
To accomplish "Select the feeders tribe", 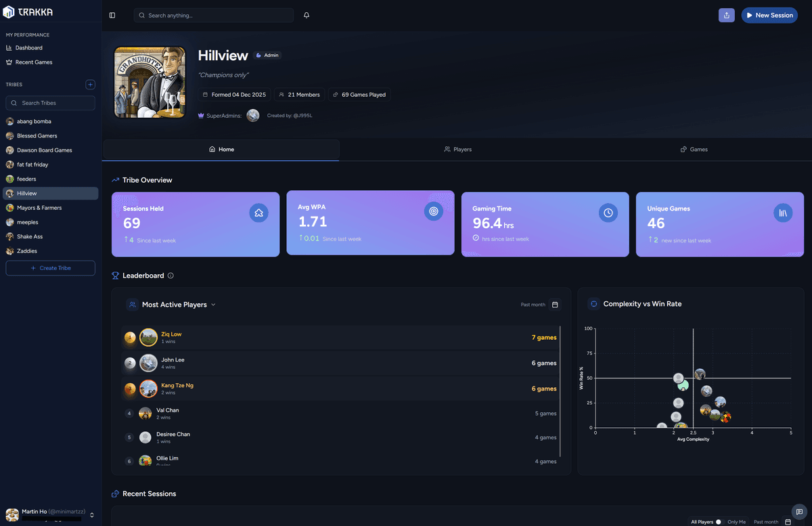I will [51, 179].
